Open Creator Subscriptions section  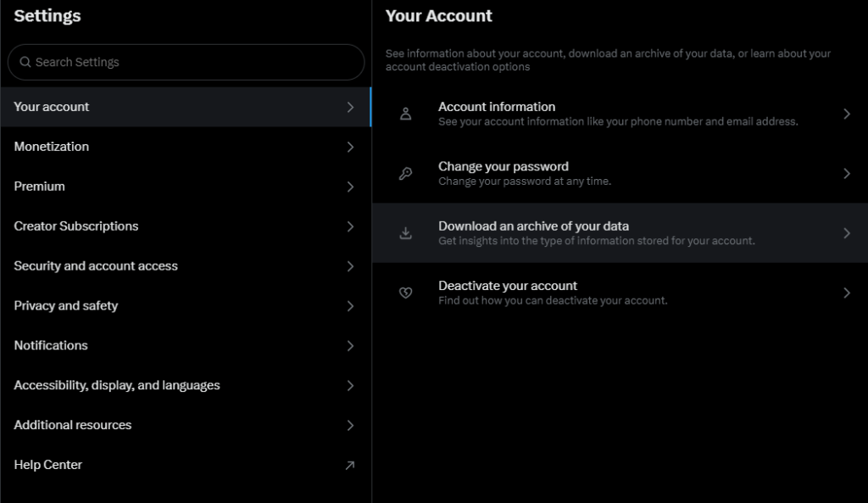coord(76,226)
